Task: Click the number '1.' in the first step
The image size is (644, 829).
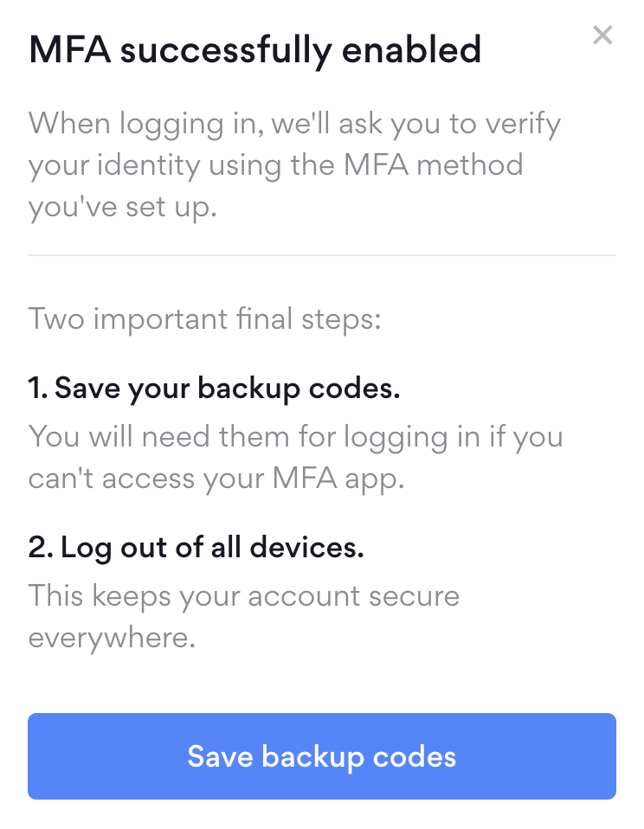Action: (38, 388)
